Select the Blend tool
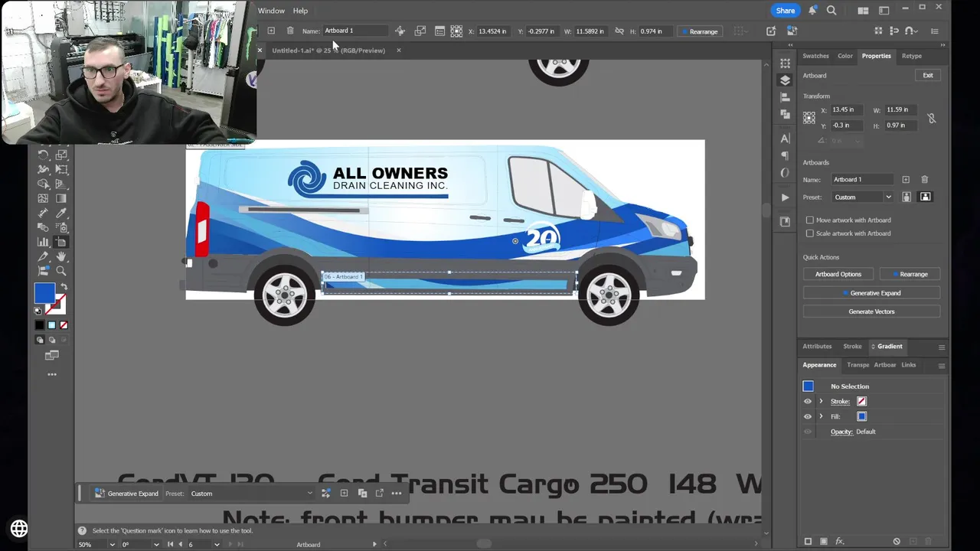 tap(43, 227)
